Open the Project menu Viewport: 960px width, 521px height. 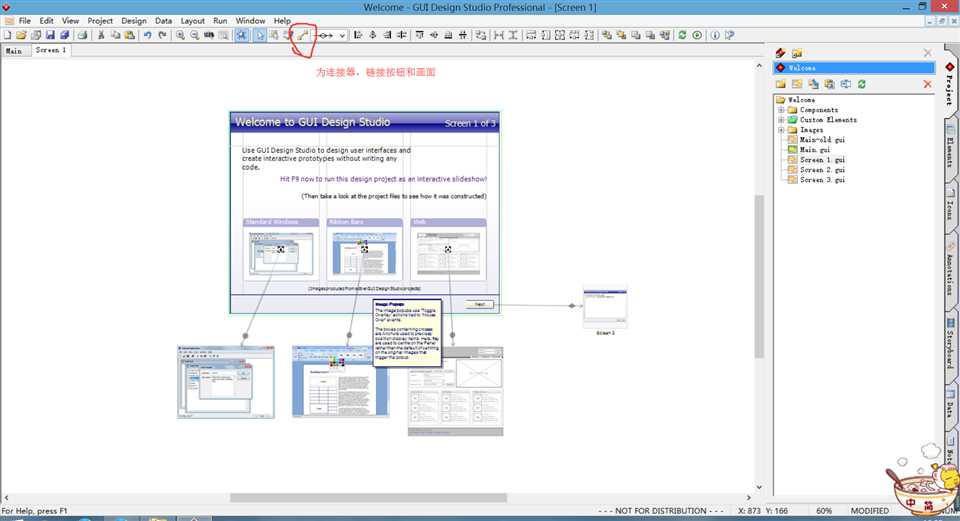pos(100,21)
